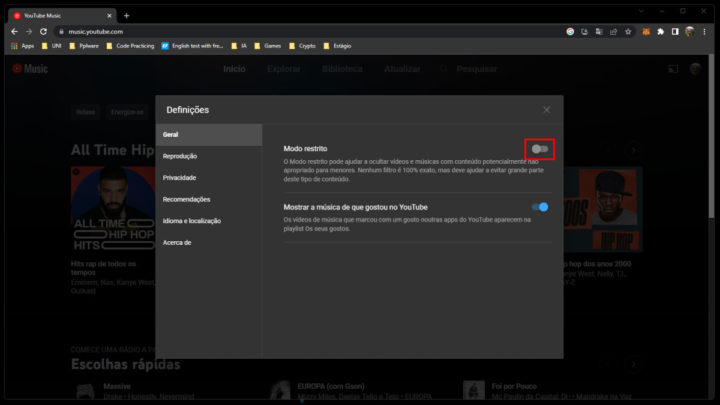
Task: Open the hip hop 2000s playlist thumbnail
Action: tap(603, 209)
